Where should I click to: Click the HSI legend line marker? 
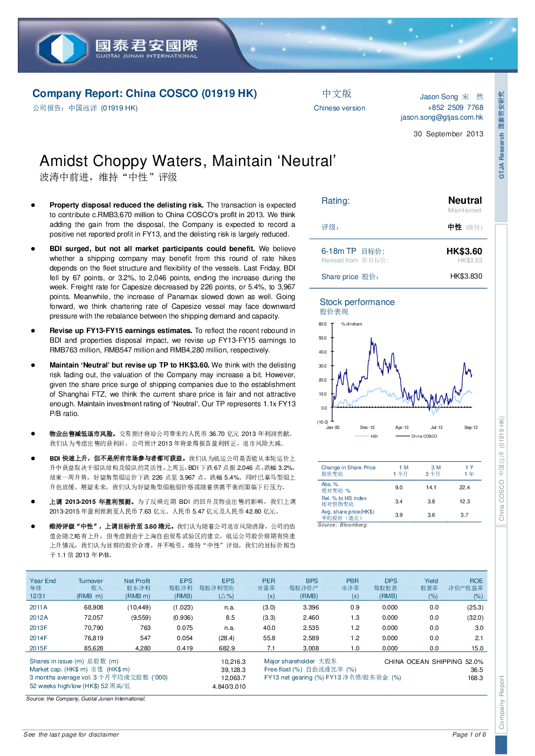pyautogui.click(x=362, y=436)
